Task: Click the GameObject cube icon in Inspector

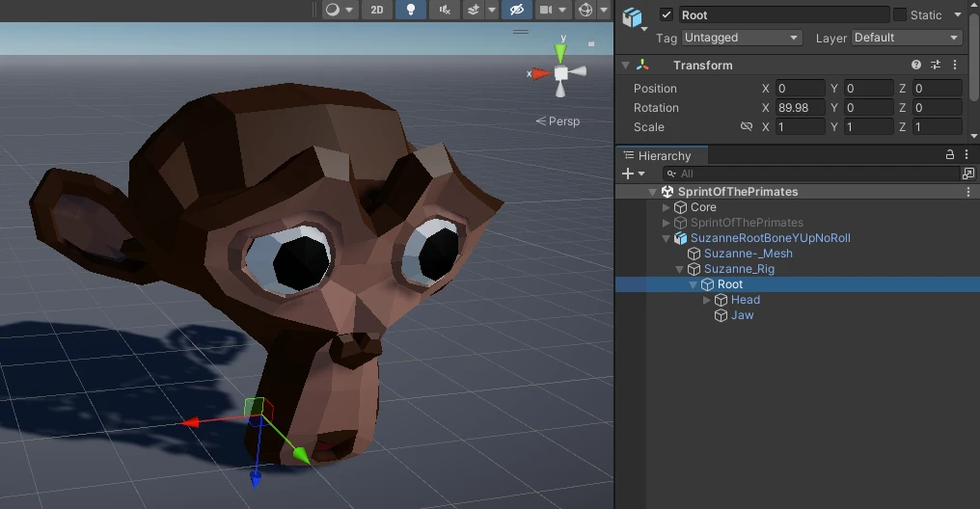Action: 632,17
